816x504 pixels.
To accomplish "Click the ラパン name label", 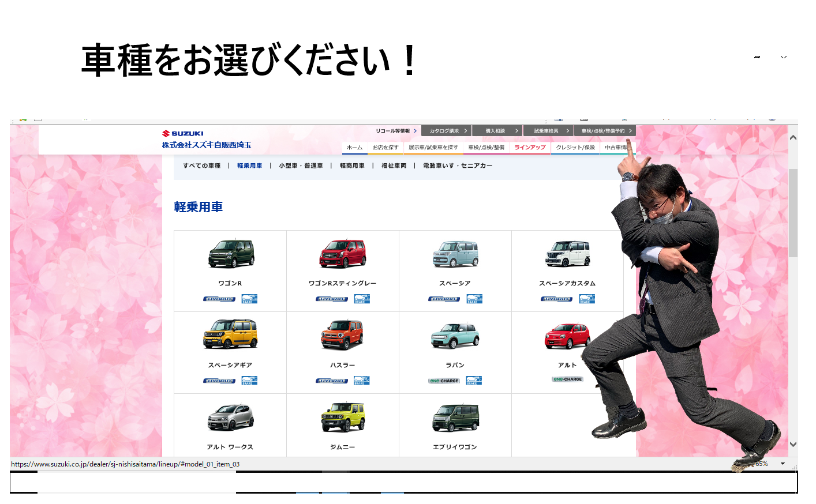I will [455, 365].
